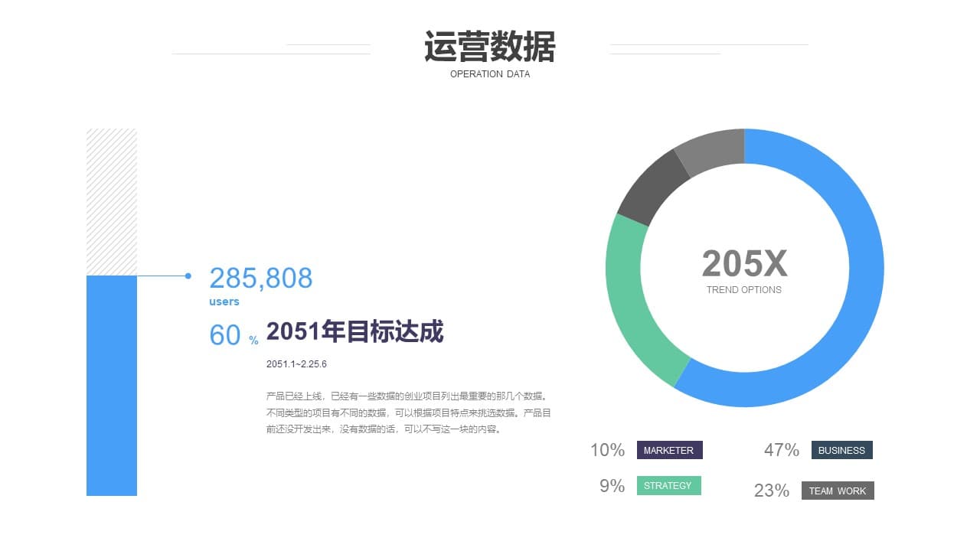Image resolution: width=980 pixels, height=551 pixels.
Task: Click the solid blue progress bar
Action: 112,386
